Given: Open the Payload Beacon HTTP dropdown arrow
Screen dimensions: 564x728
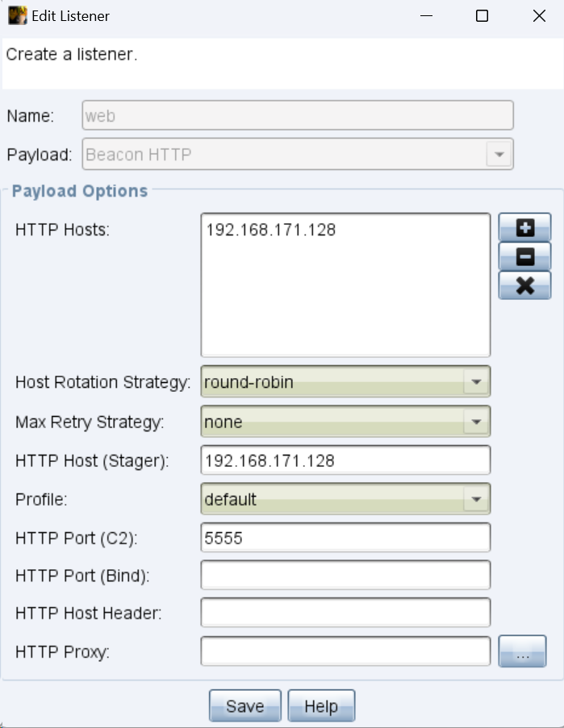Looking at the screenshot, I should point(499,154).
